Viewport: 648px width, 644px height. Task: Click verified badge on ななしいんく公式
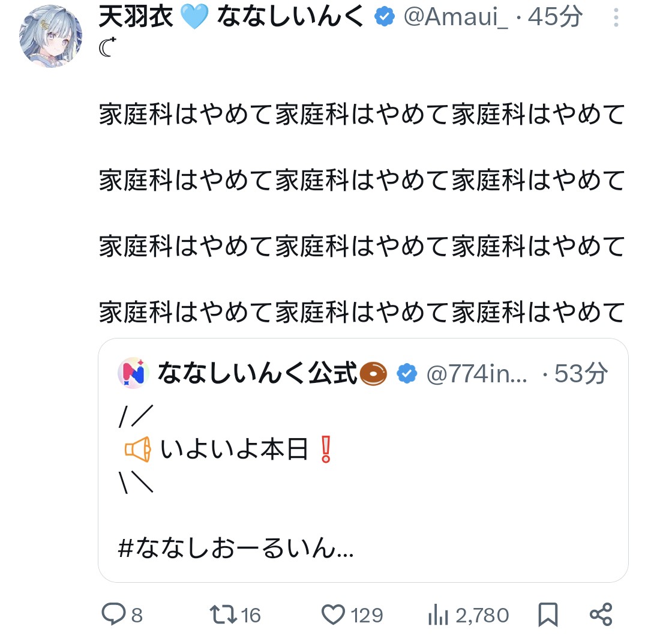pyautogui.click(x=407, y=373)
